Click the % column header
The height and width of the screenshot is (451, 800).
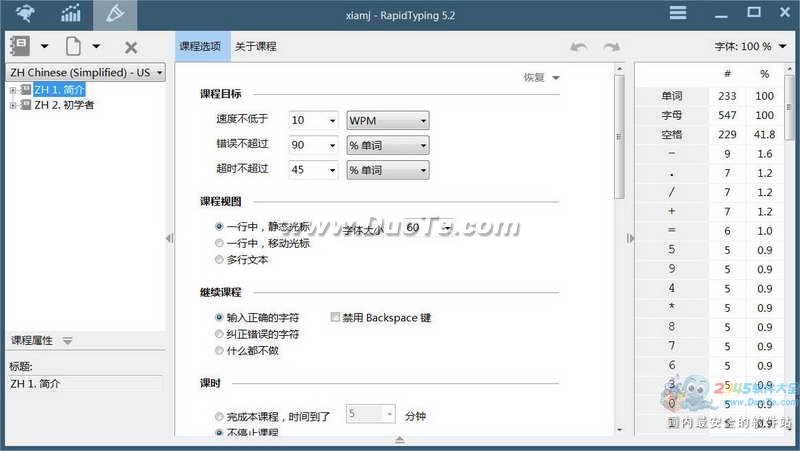tap(764, 74)
